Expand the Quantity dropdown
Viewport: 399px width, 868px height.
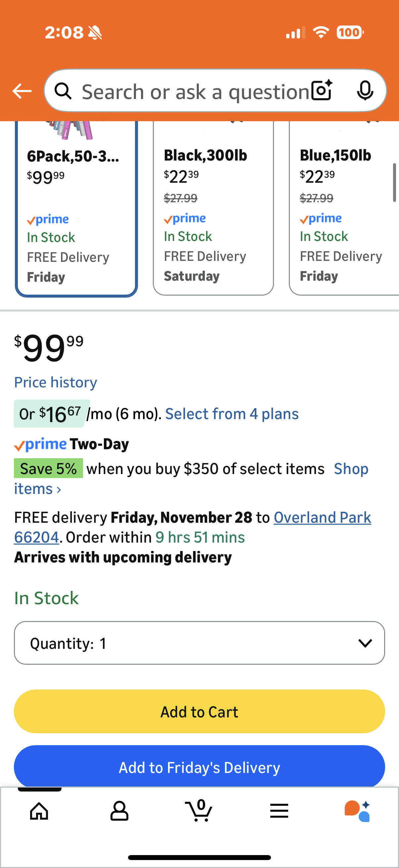(x=199, y=643)
